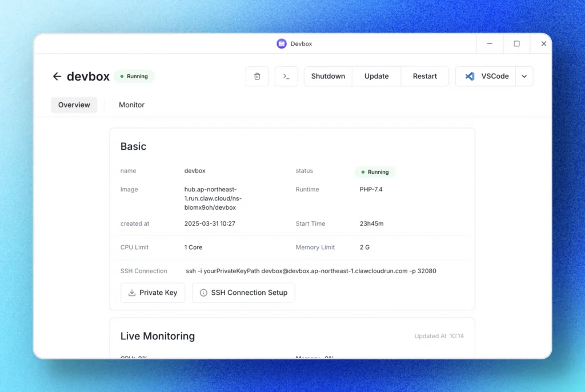Click the Devbox app icon in the titlebar
Screen dimensions: 585x392
click(281, 43)
